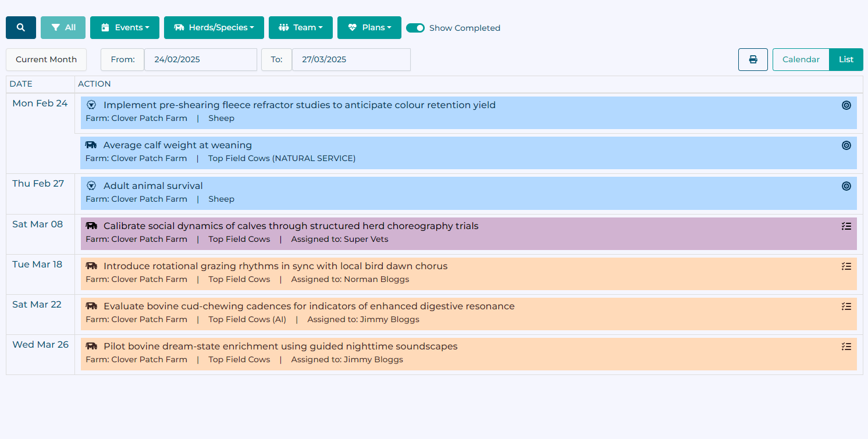Open the Events dropdown
The width and height of the screenshot is (868, 439).
[x=124, y=27]
